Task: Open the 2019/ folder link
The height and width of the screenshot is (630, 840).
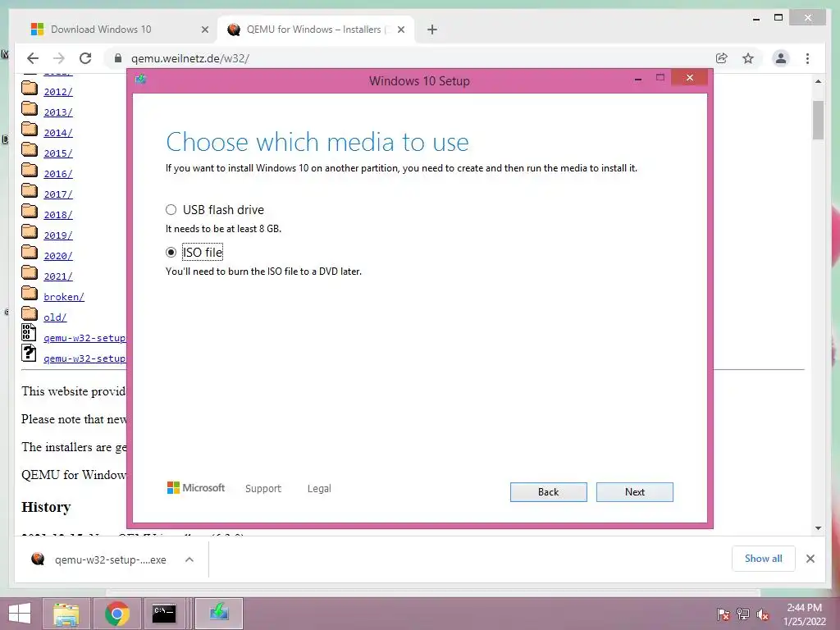Action: click(x=58, y=235)
